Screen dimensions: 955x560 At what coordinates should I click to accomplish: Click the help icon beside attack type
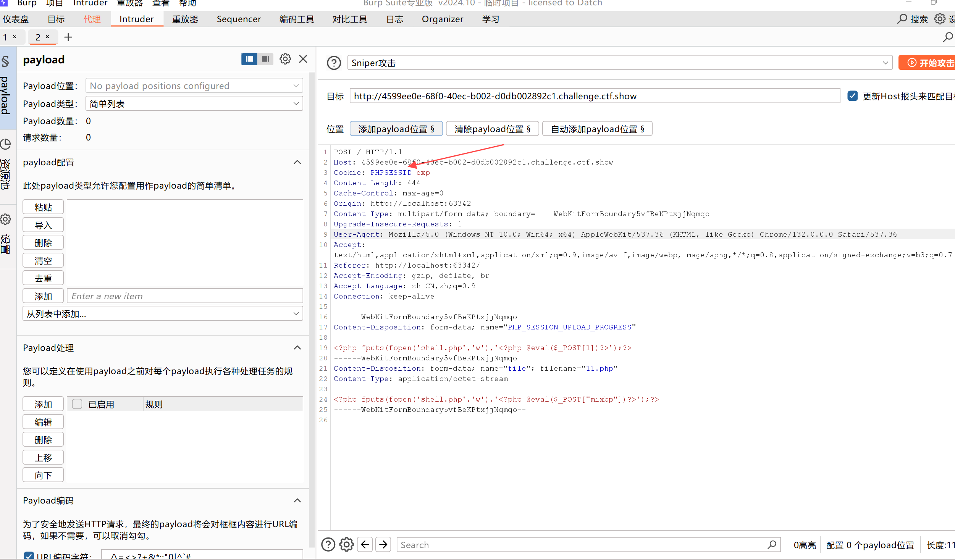334,63
